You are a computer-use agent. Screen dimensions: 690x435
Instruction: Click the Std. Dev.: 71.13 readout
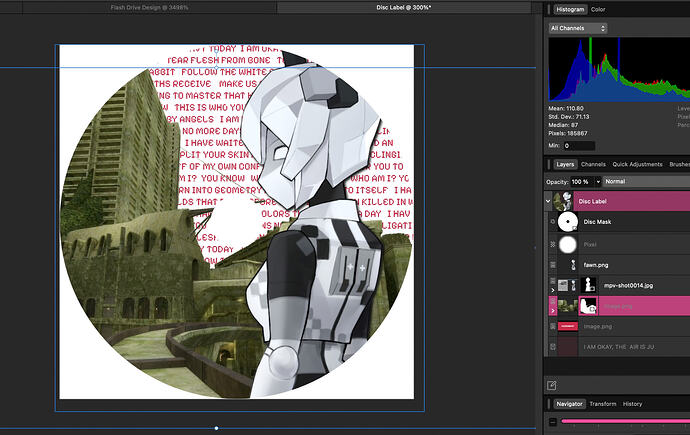coord(569,117)
